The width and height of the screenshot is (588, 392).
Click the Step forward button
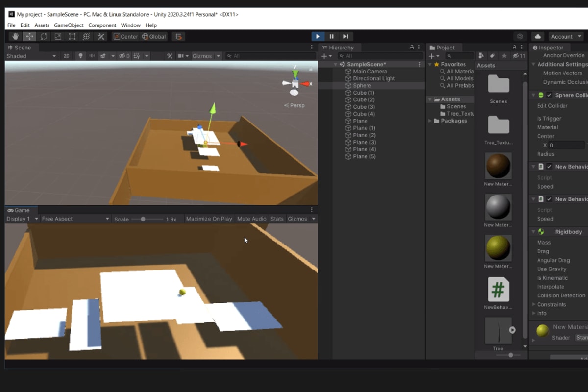pos(345,36)
